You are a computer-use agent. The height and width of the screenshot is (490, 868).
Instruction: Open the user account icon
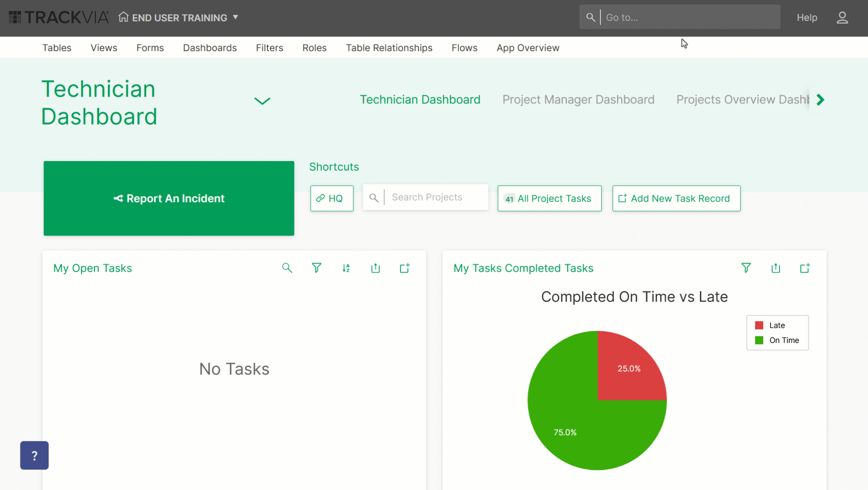coord(842,18)
